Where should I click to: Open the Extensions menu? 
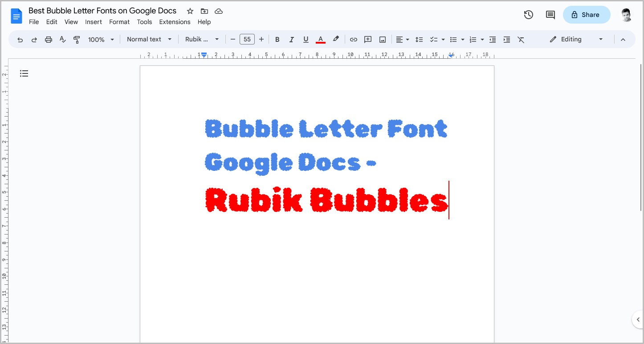point(175,22)
